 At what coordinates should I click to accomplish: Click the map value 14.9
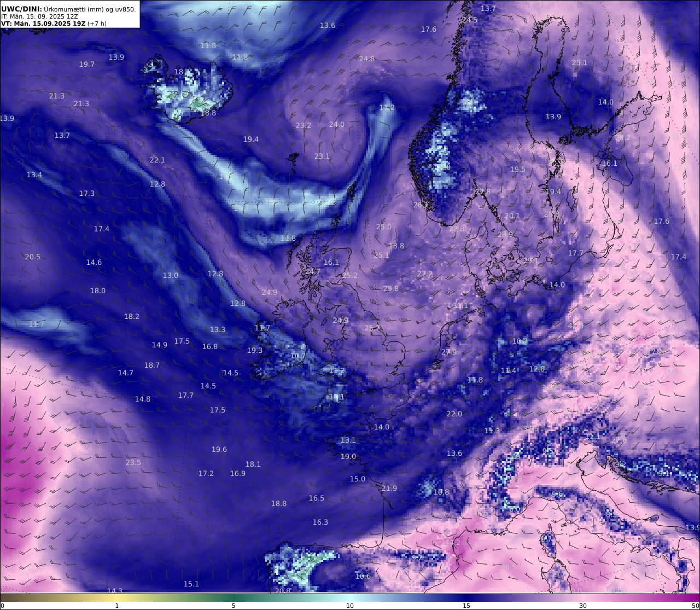coord(160,345)
